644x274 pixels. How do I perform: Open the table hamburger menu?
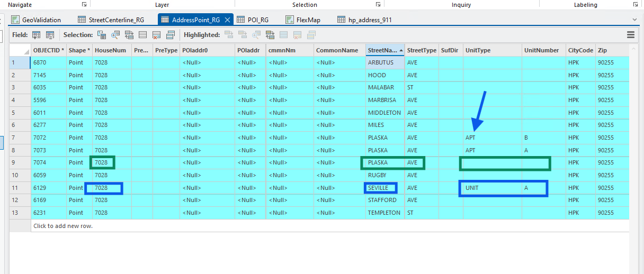click(x=631, y=35)
